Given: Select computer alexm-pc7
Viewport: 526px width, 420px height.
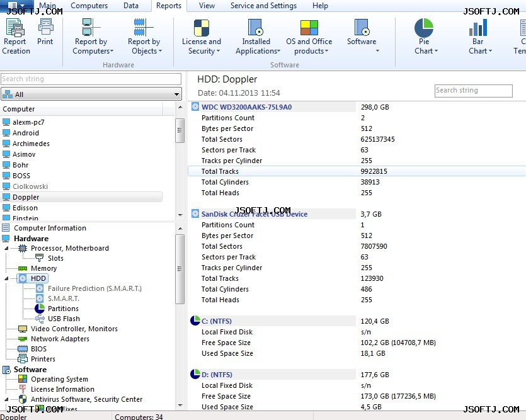Looking at the screenshot, I should pyautogui.click(x=28, y=122).
